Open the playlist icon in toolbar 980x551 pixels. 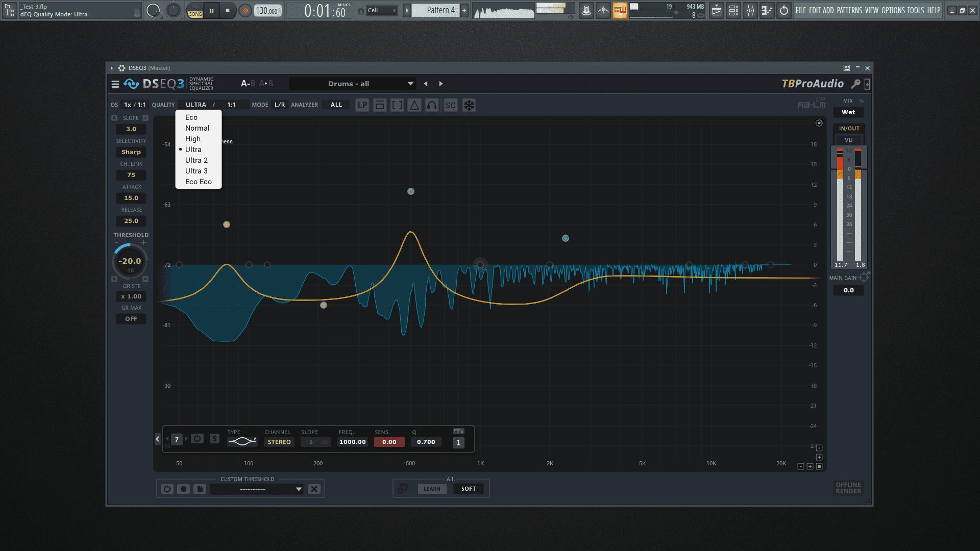click(x=717, y=10)
